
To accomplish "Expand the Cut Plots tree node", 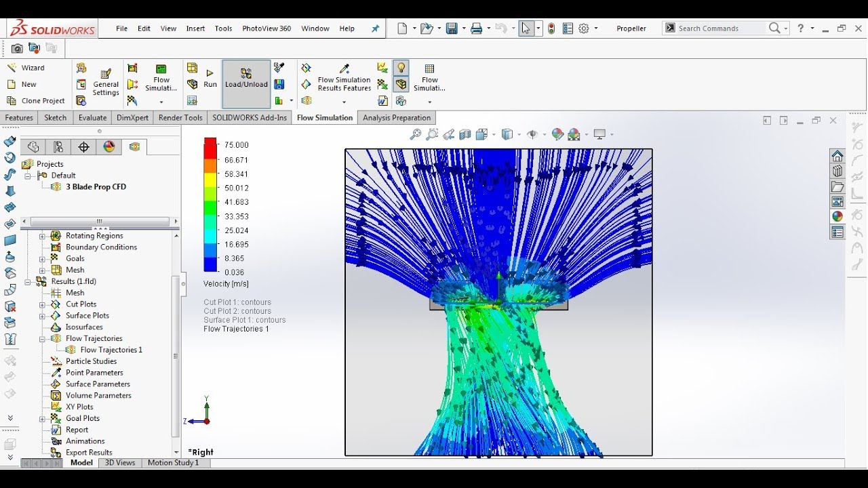I will 43,304.
